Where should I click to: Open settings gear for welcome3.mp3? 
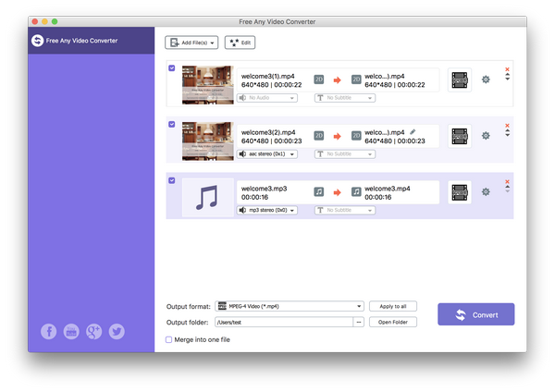pos(486,192)
